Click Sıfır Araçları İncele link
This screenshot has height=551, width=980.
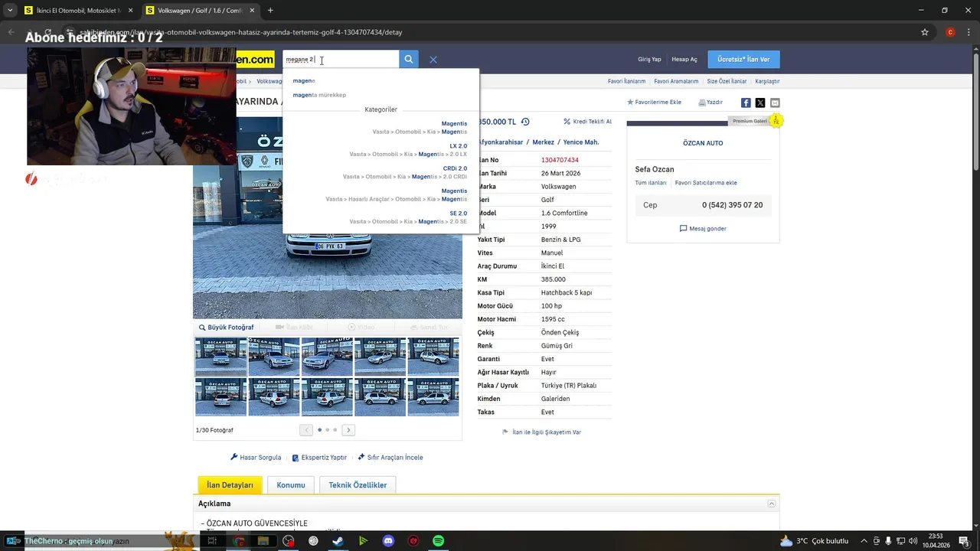pyautogui.click(x=390, y=458)
